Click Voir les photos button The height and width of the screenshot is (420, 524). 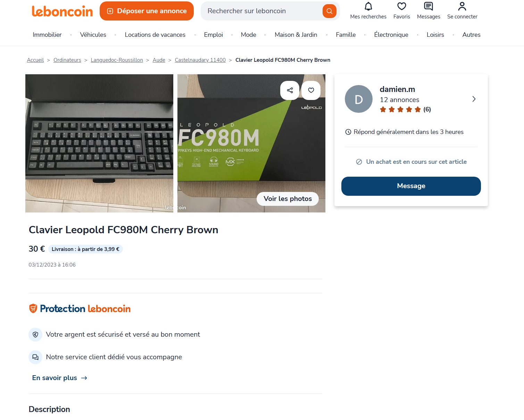[x=288, y=199]
